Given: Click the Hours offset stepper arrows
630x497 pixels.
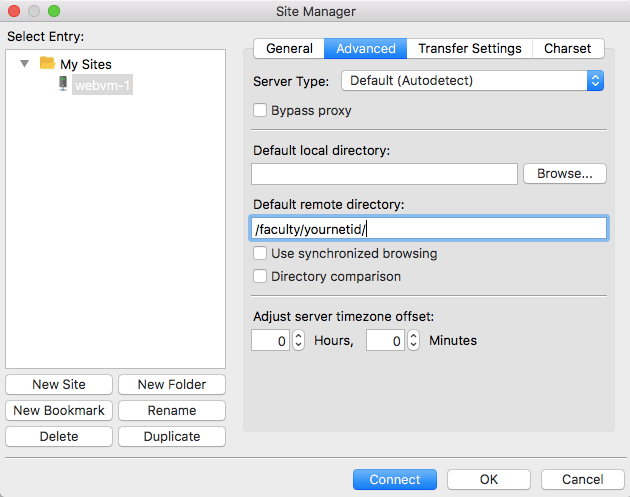Looking at the screenshot, I should [297, 341].
